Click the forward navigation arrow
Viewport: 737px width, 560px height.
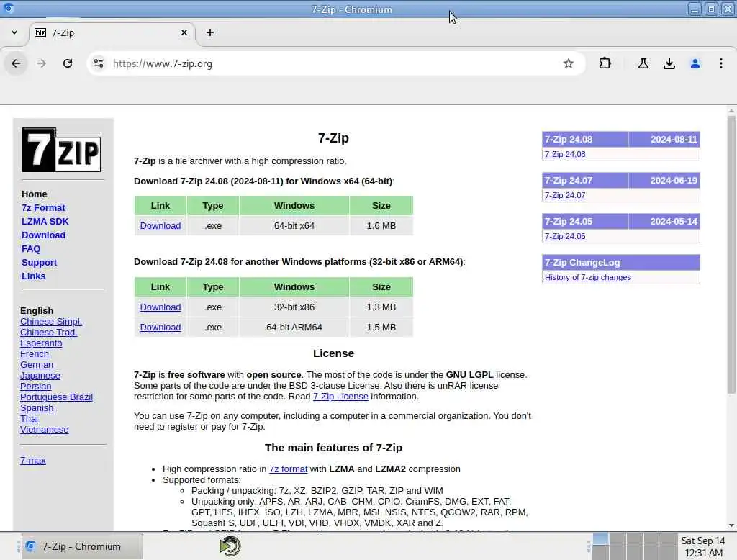tap(42, 63)
